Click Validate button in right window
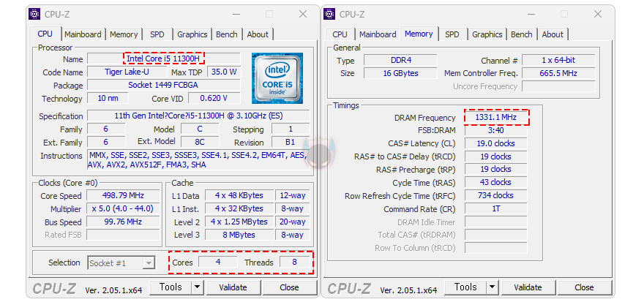This screenshot has width=644, height=302. click(x=528, y=287)
